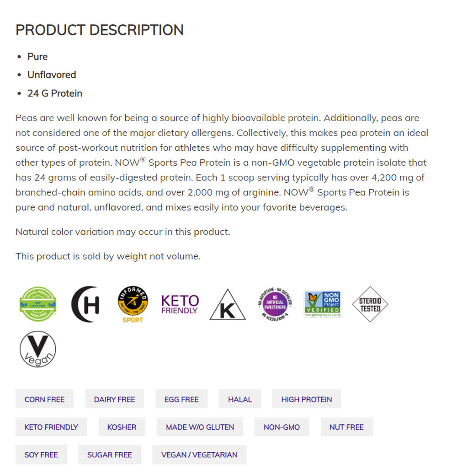Select the High Protein tag
Screen dimensions: 457x476
click(307, 399)
